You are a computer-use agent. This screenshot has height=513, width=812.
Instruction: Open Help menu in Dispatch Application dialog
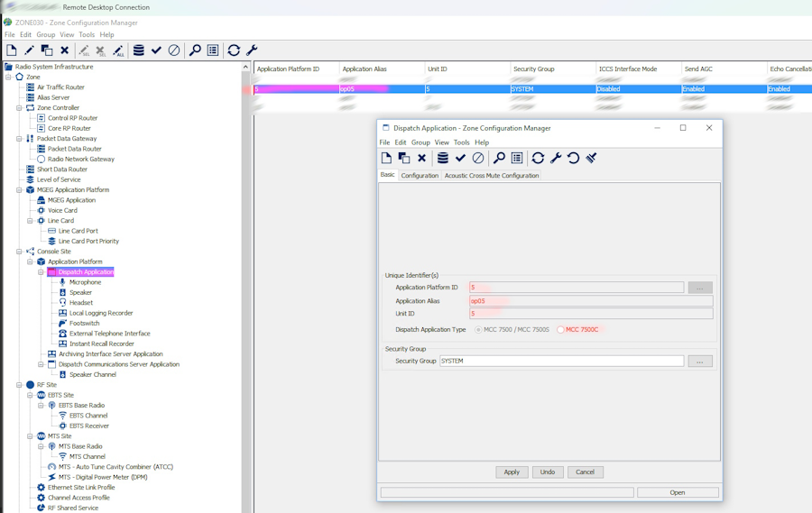click(482, 142)
